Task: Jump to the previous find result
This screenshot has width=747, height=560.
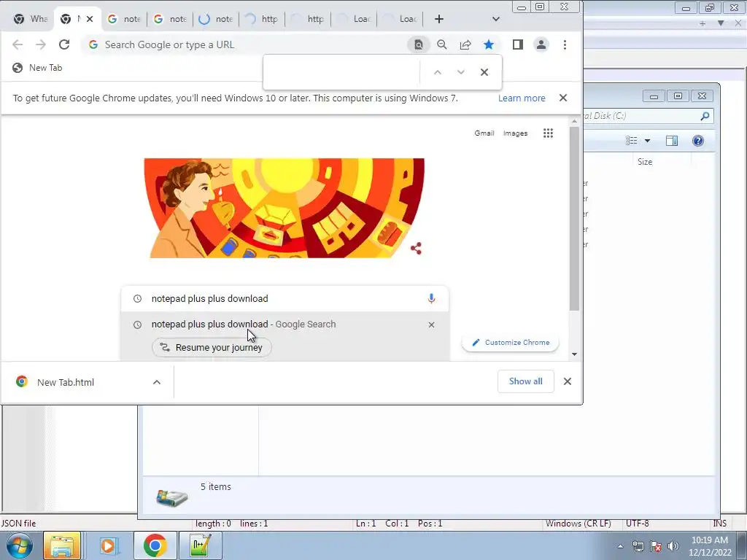Action: point(438,72)
